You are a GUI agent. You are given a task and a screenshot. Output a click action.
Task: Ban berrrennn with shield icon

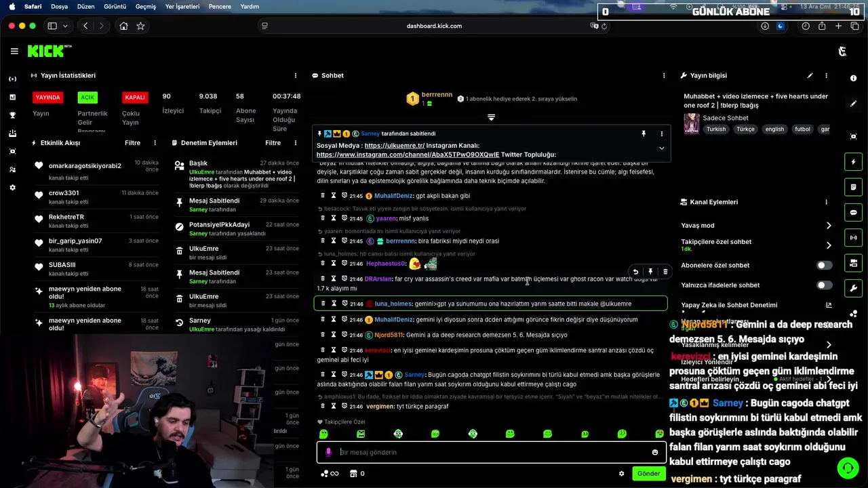pyautogui.click(x=344, y=241)
